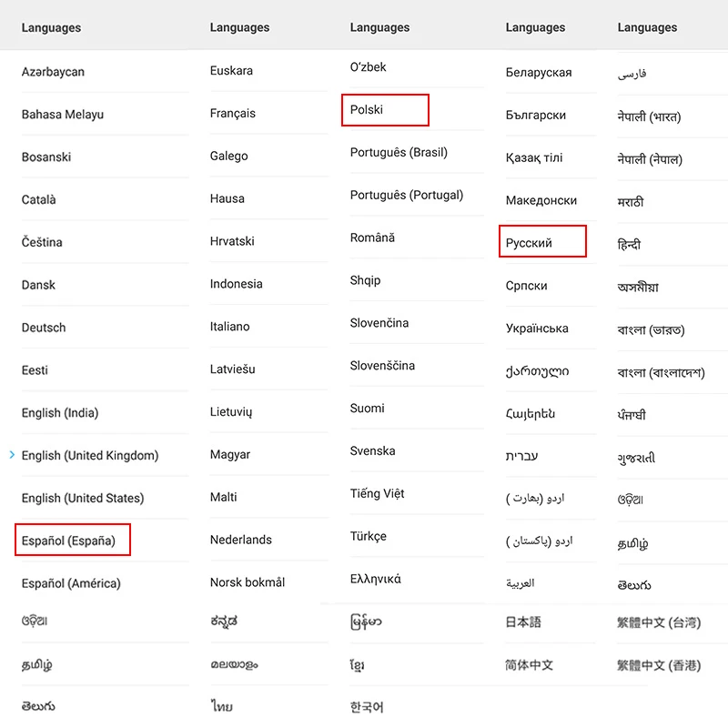Image resolution: width=728 pixels, height=728 pixels.
Task: Select 繁體中文 (台灣) language
Action: (659, 622)
